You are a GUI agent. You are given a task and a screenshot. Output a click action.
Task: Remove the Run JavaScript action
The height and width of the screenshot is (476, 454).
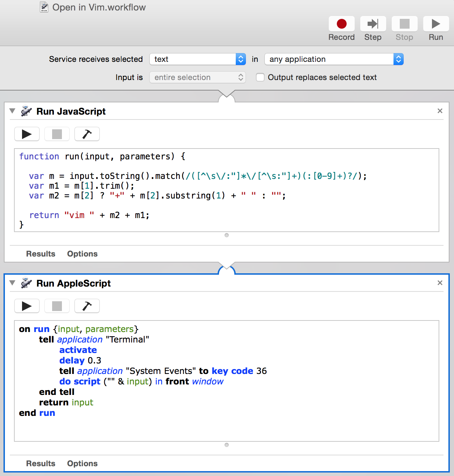[x=440, y=111]
